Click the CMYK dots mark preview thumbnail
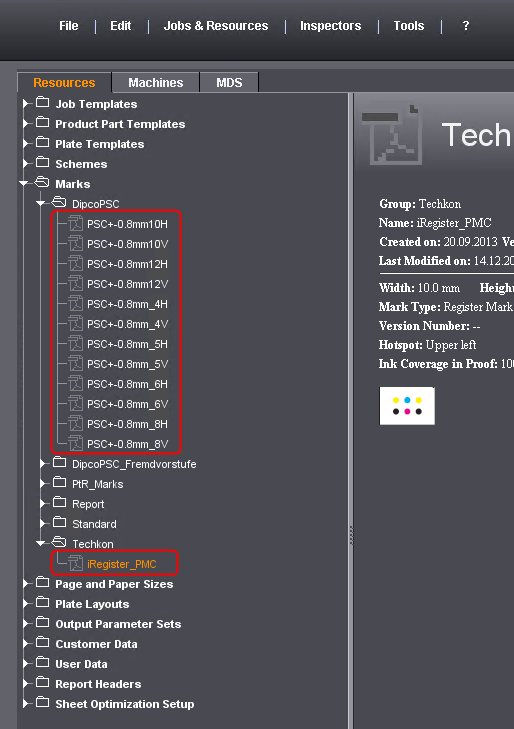Screen dimensions: 514x729 (407, 406)
